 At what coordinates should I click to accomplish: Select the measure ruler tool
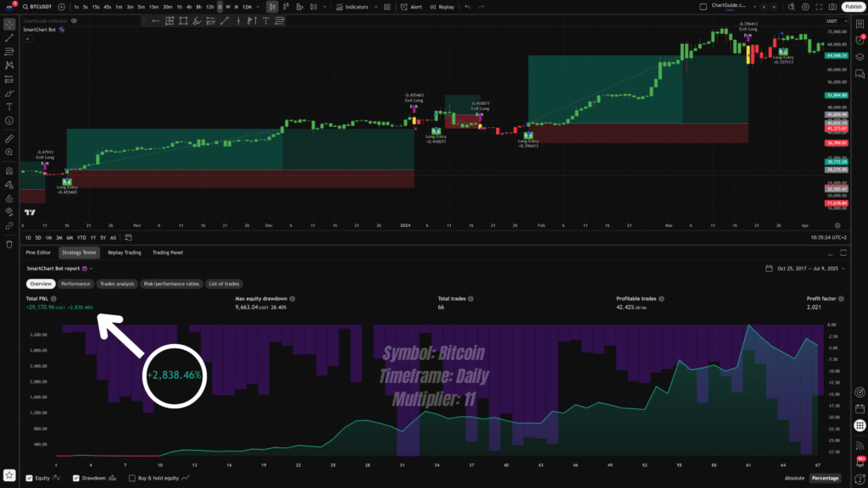coord(9,137)
